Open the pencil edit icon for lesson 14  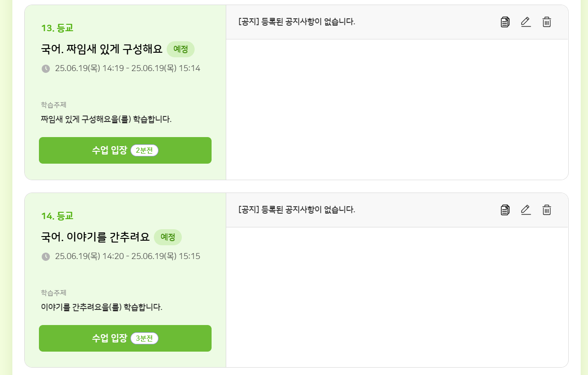[x=526, y=210]
